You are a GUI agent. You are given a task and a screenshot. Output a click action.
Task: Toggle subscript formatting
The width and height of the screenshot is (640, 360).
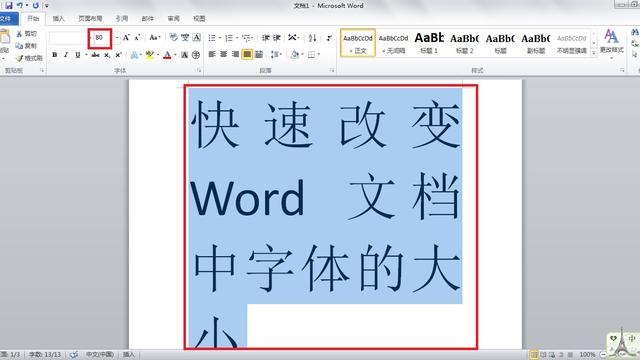(107, 55)
